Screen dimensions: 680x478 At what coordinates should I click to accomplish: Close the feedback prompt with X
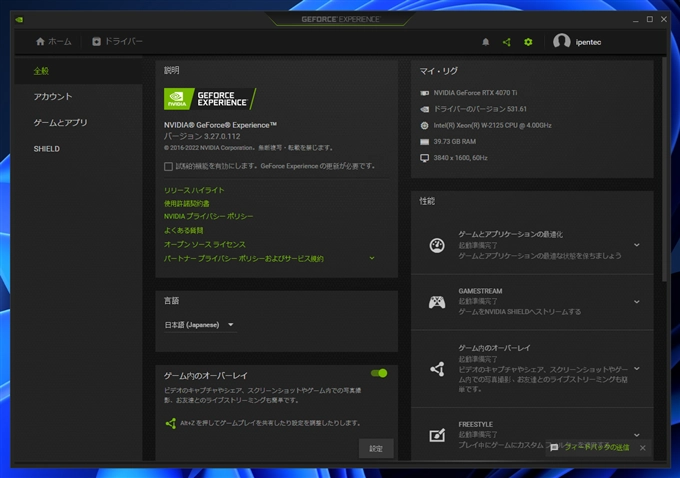(x=643, y=448)
